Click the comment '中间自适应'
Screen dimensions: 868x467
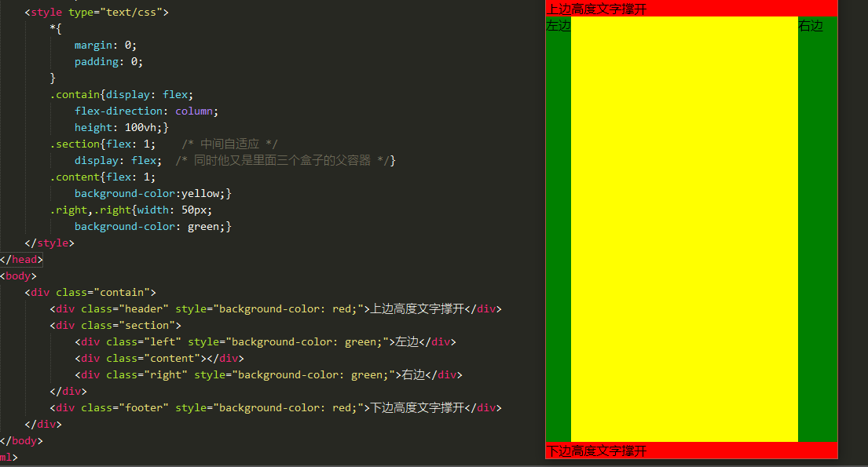[229, 144]
